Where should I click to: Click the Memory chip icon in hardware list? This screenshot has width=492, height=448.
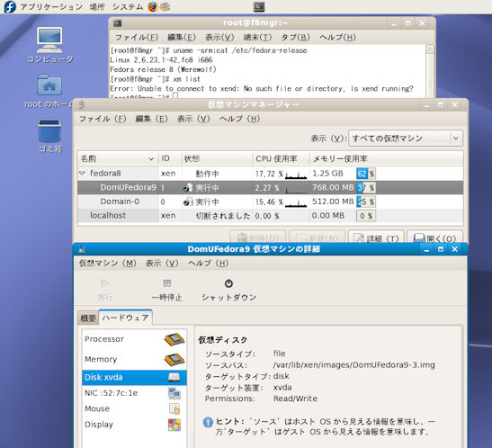(x=174, y=360)
